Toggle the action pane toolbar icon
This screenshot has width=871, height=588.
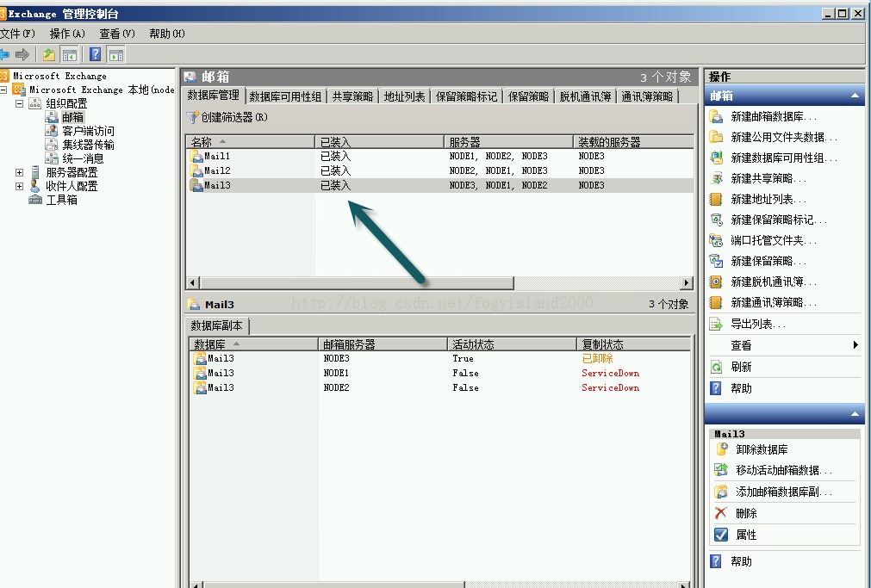(x=116, y=54)
